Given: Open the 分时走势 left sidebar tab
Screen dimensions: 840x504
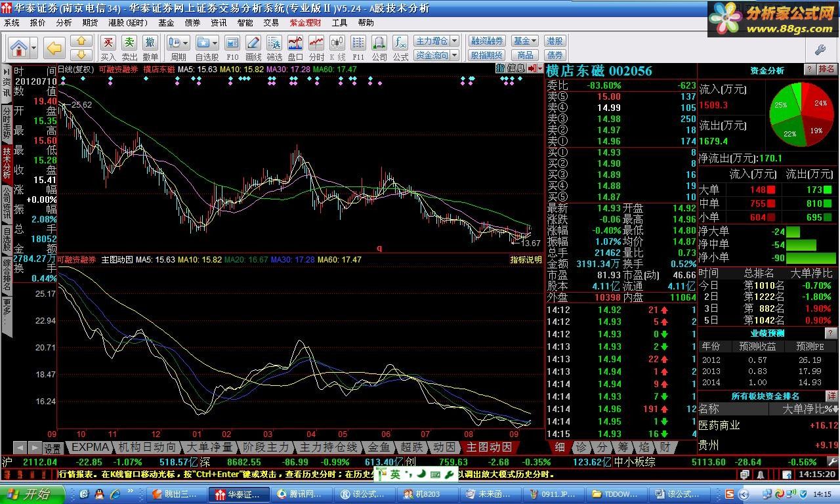Looking at the screenshot, I should coord(7,123).
